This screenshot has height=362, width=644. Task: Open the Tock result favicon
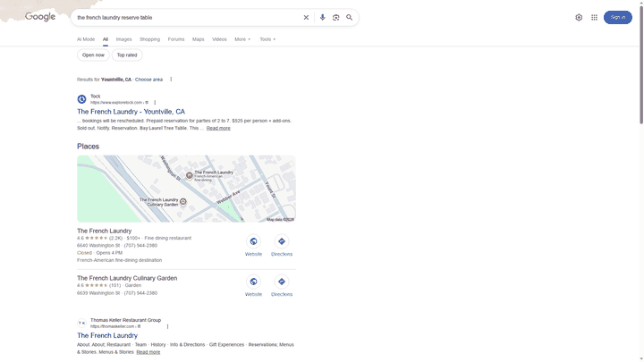click(x=81, y=99)
